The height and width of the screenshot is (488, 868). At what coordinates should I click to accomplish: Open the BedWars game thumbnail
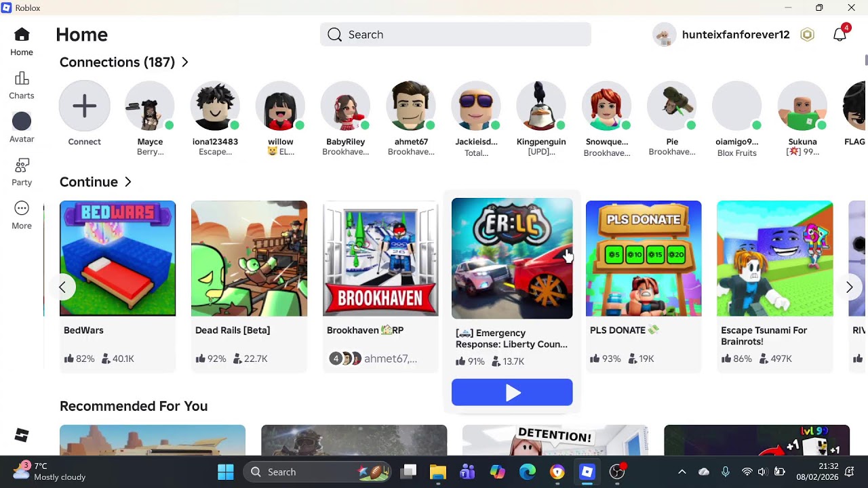(117, 258)
